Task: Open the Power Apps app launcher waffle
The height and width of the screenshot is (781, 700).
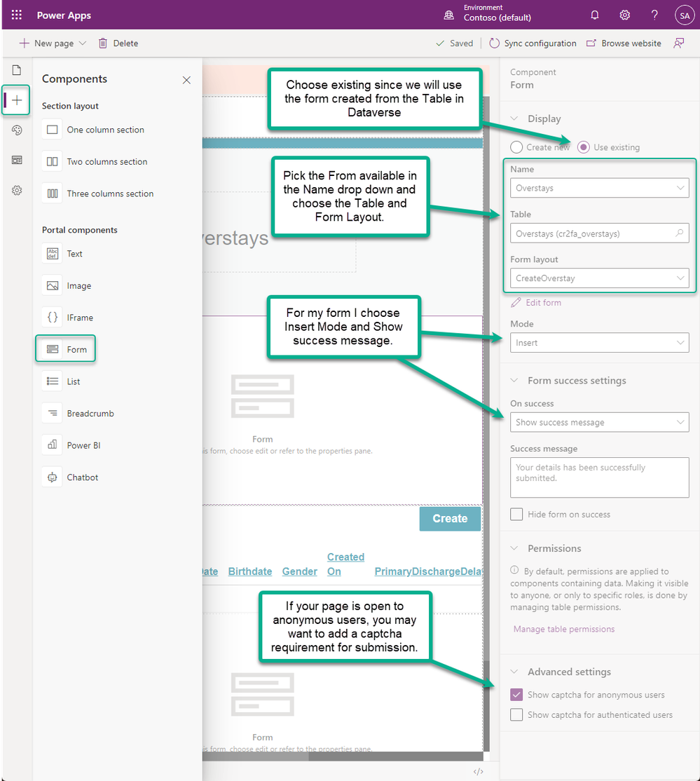Action: point(16,15)
